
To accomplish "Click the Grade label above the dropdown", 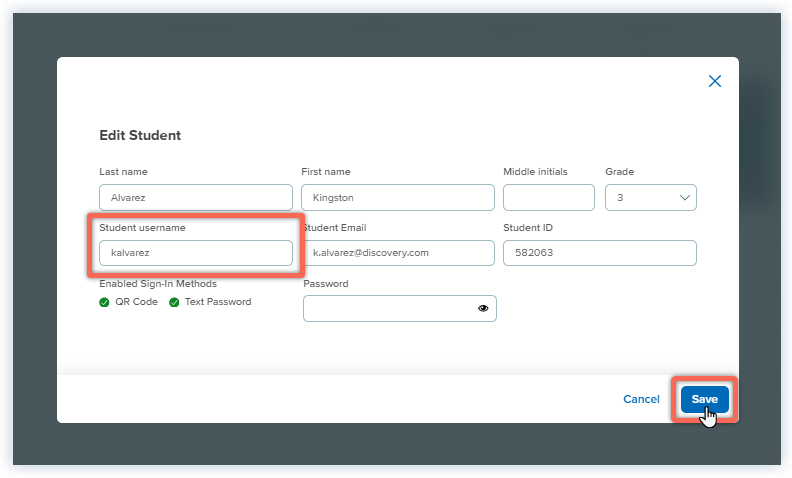I will pos(619,172).
